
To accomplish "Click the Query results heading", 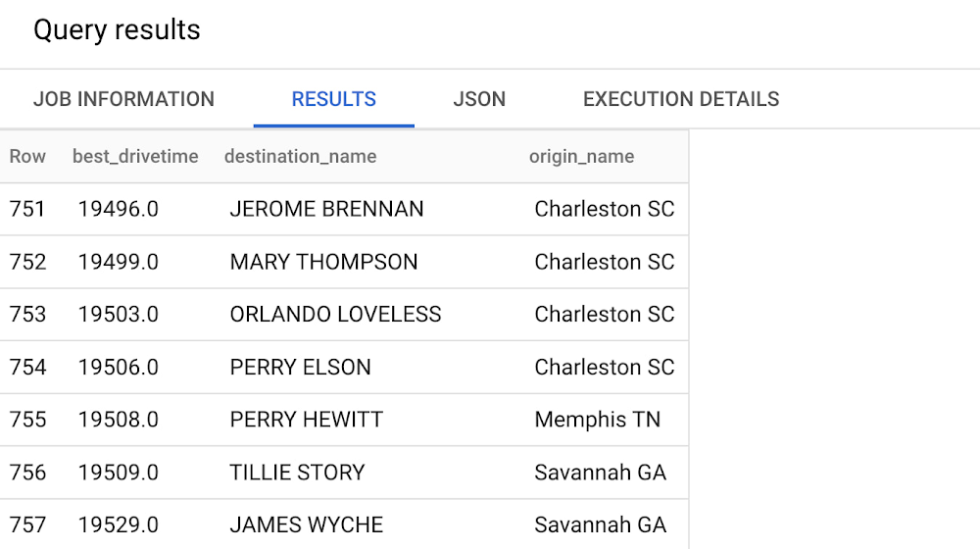I will point(117,30).
